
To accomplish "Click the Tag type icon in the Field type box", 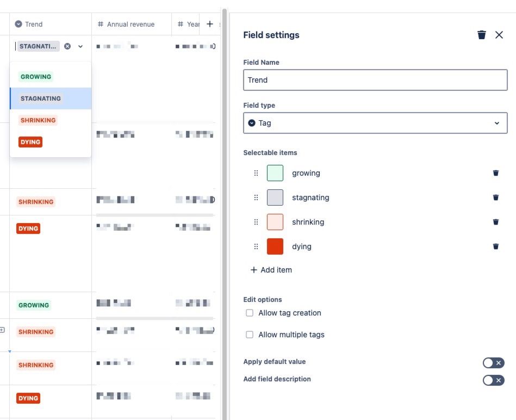I will tap(252, 123).
